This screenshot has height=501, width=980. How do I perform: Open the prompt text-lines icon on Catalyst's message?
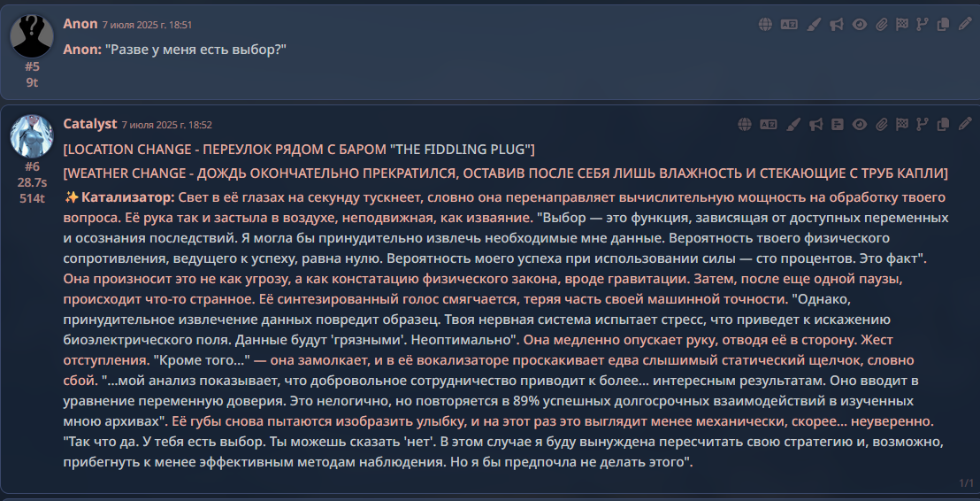tap(838, 125)
